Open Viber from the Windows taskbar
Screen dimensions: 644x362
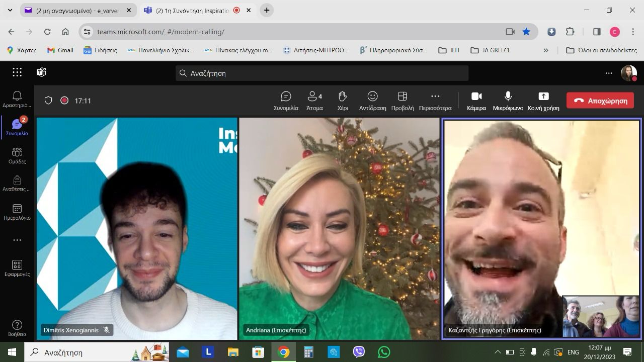pyautogui.click(x=359, y=352)
